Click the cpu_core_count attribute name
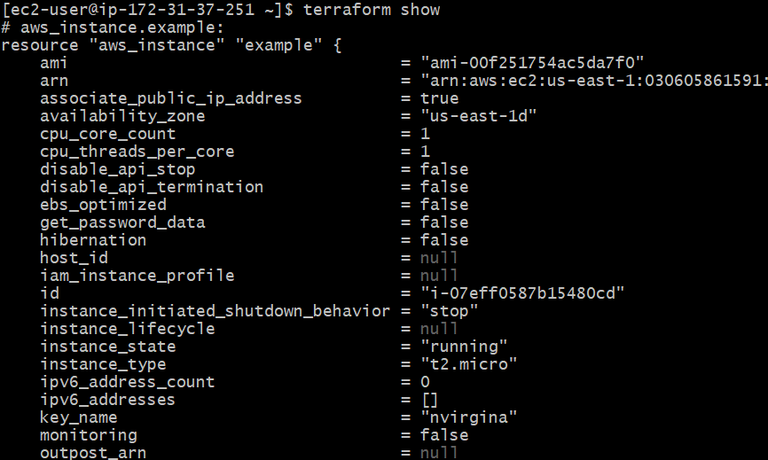768x460 pixels. (x=108, y=134)
